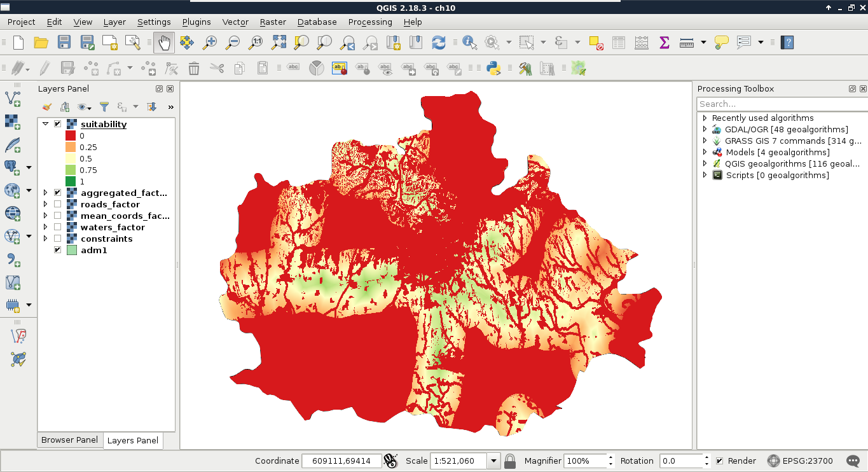Click the Refresh map icon
The image size is (868, 472).
[439, 43]
